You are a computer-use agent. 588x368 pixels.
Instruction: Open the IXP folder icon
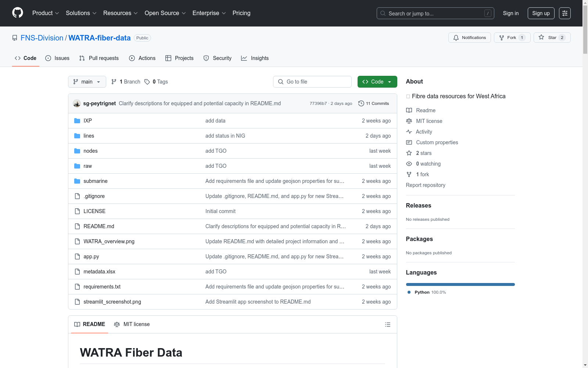(x=77, y=121)
